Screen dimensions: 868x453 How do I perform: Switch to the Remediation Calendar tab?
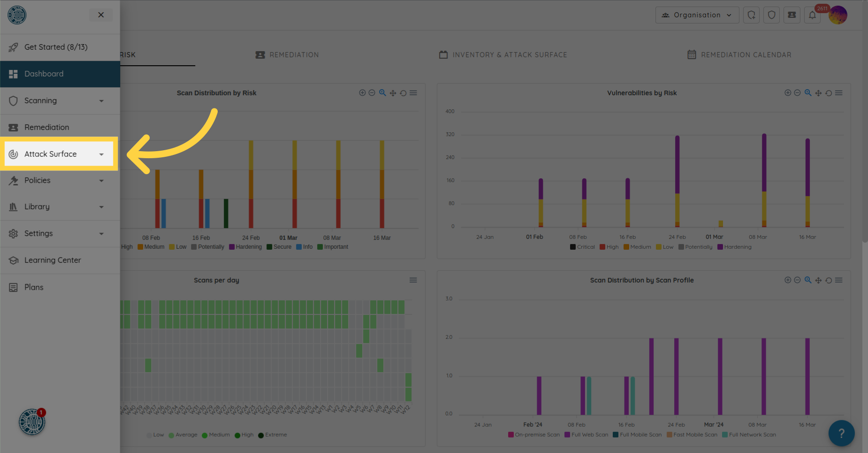(739, 55)
